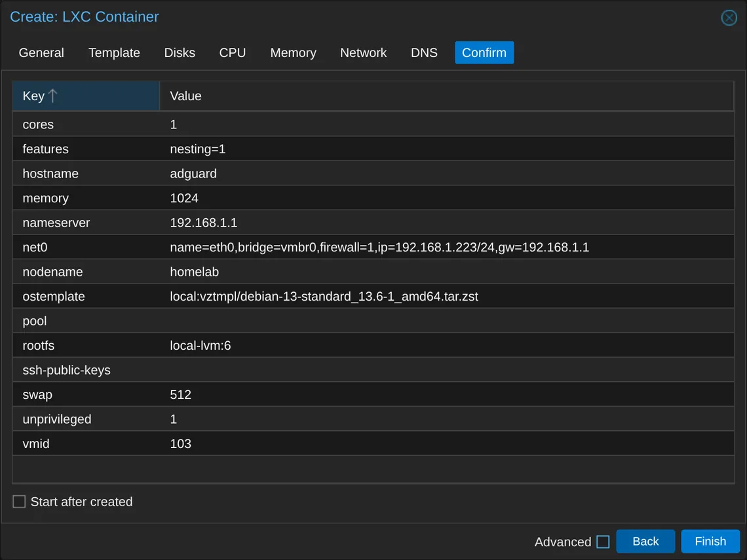
Task: Click the net0 name=eth0 value
Action: point(379,247)
